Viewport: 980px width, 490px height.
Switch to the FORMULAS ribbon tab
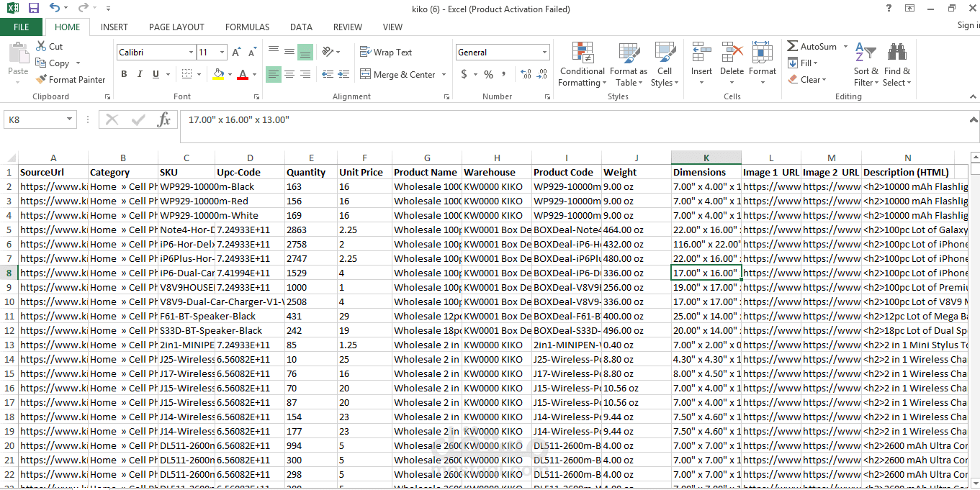[247, 27]
